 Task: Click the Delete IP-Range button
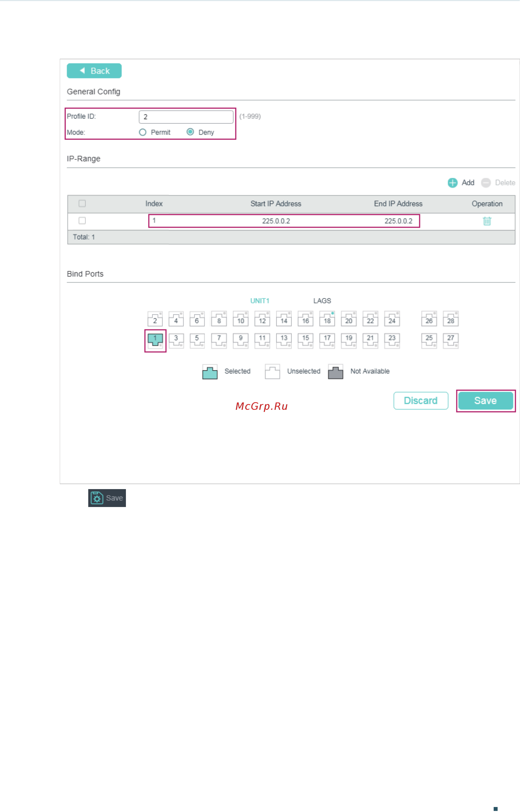pos(498,183)
